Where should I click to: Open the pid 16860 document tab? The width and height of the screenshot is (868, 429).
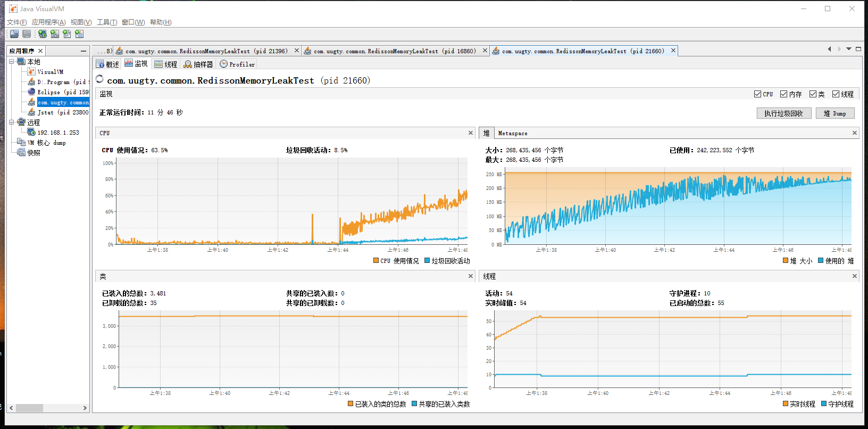(394, 51)
